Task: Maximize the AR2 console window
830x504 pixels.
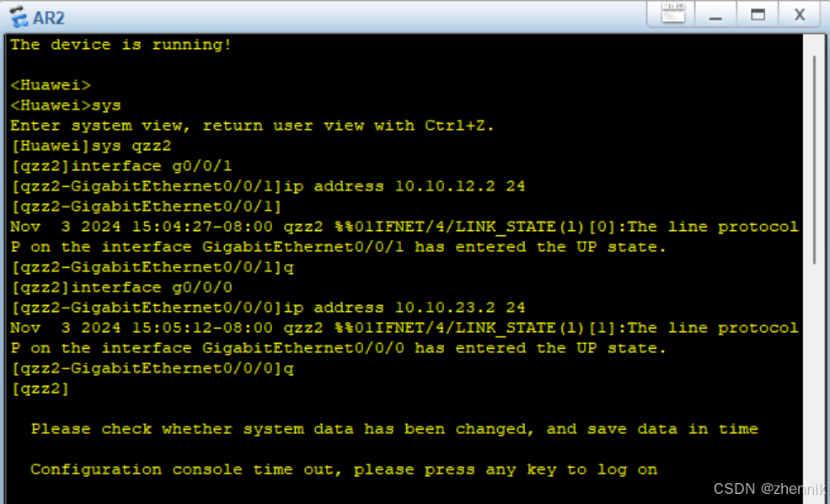Action: click(758, 15)
